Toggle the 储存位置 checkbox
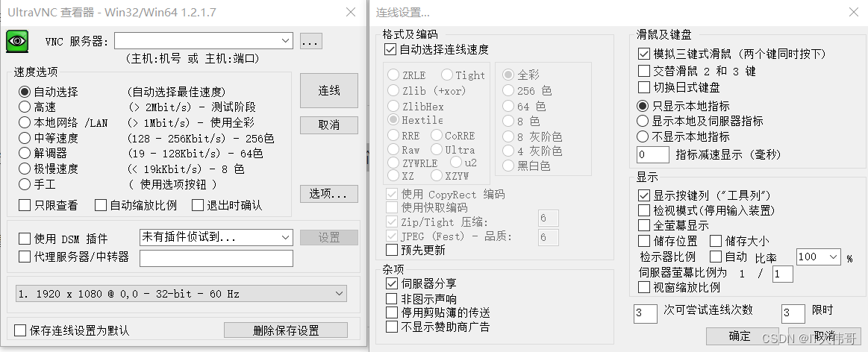The height and width of the screenshot is (352, 868). 643,241
